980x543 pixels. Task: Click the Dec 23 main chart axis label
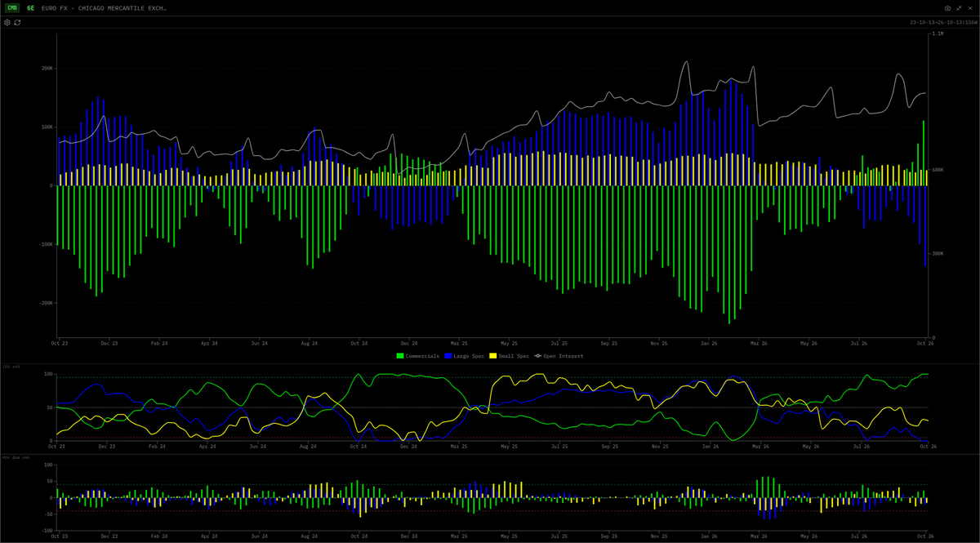[109, 344]
